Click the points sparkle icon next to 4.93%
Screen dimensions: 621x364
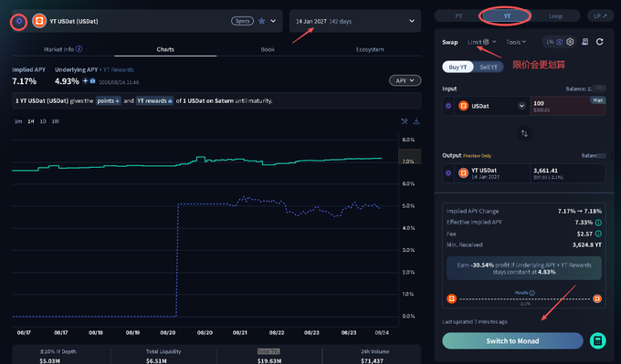pos(85,80)
